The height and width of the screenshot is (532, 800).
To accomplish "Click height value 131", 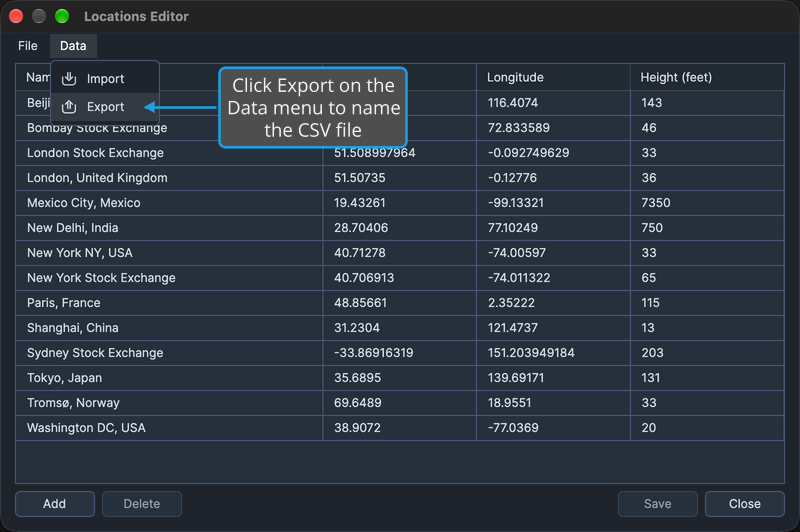I will 651,378.
